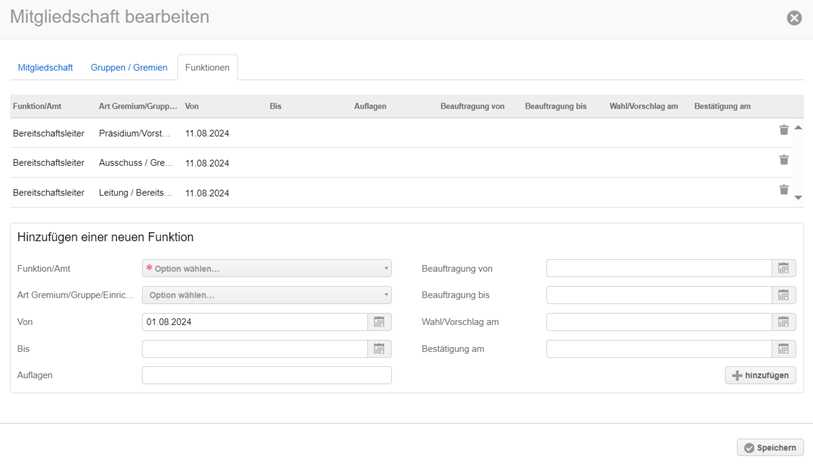Switch to the Mitgliedschaft tab

(45, 68)
